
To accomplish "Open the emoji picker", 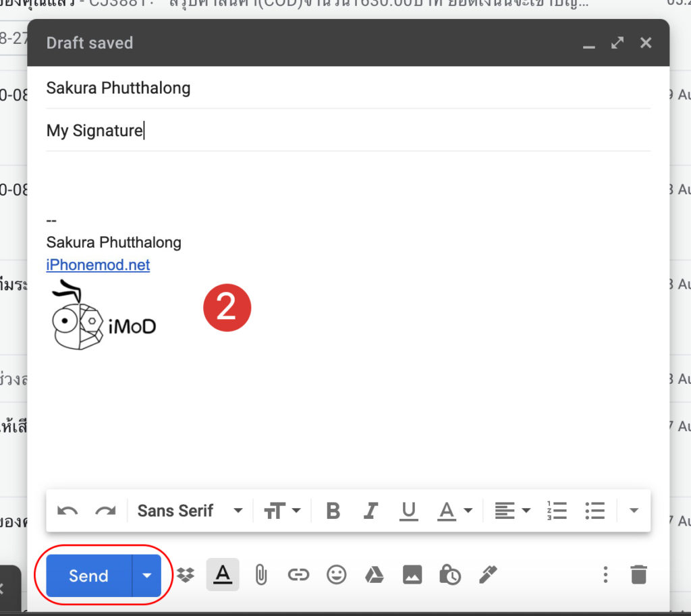I will (336, 575).
